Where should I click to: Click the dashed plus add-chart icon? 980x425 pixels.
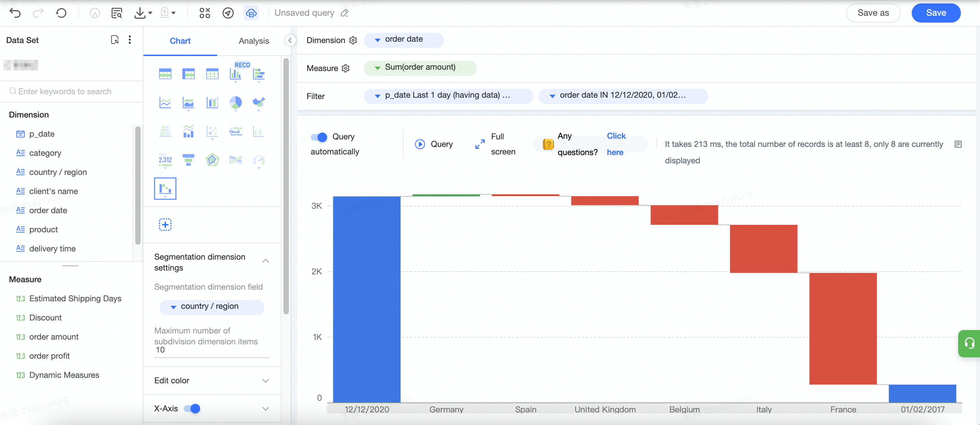pos(165,225)
